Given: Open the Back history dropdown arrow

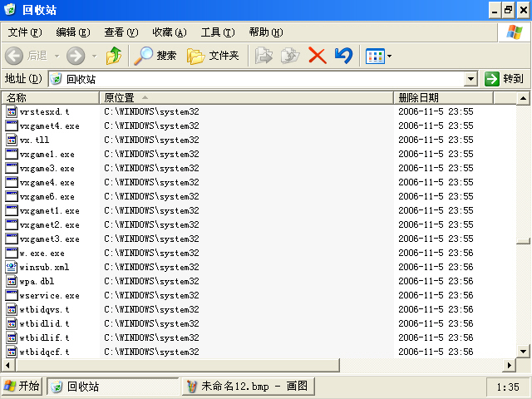Looking at the screenshot, I should click(57, 56).
